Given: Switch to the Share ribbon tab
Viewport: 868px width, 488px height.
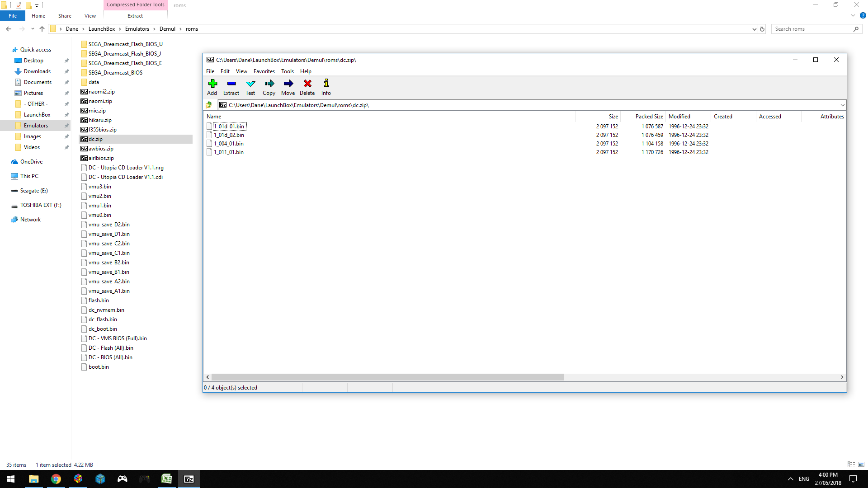Looking at the screenshot, I should coord(65,16).
